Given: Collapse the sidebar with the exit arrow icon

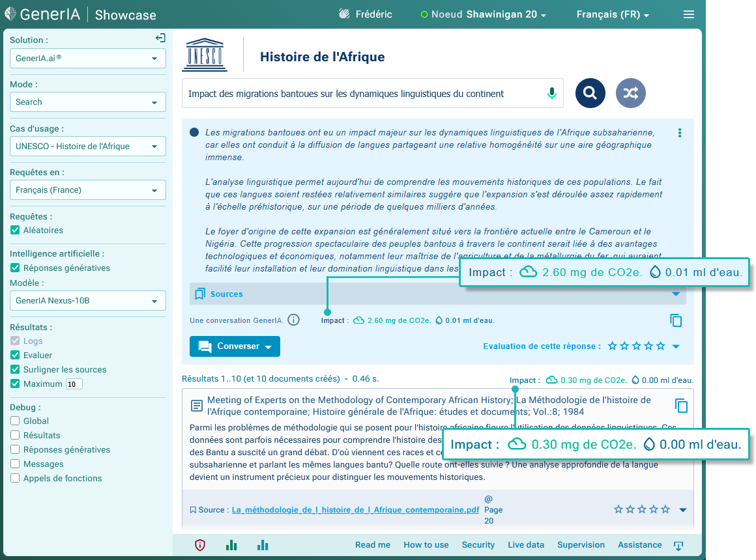Looking at the screenshot, I should click(160, 38).
